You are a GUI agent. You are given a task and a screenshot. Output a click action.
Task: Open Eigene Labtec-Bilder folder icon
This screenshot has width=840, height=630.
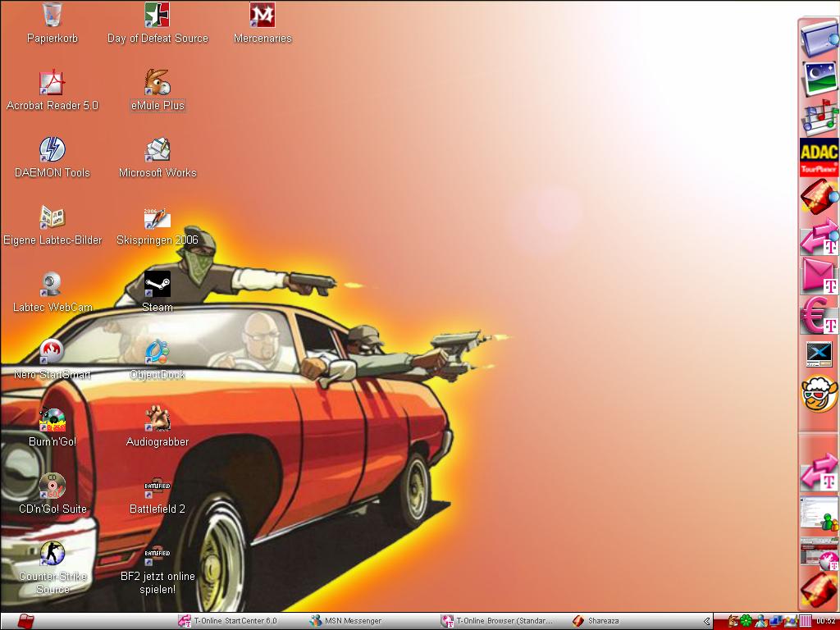tap(52, 225)
